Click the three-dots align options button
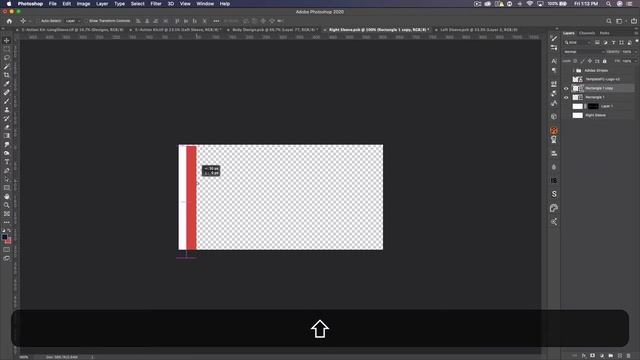 tap(216, 21)
